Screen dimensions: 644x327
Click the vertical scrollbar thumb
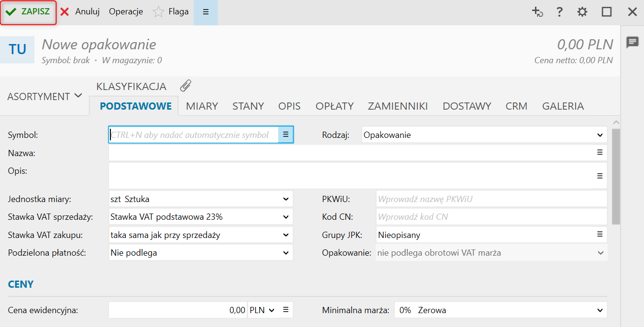click(x=616, y=176)
